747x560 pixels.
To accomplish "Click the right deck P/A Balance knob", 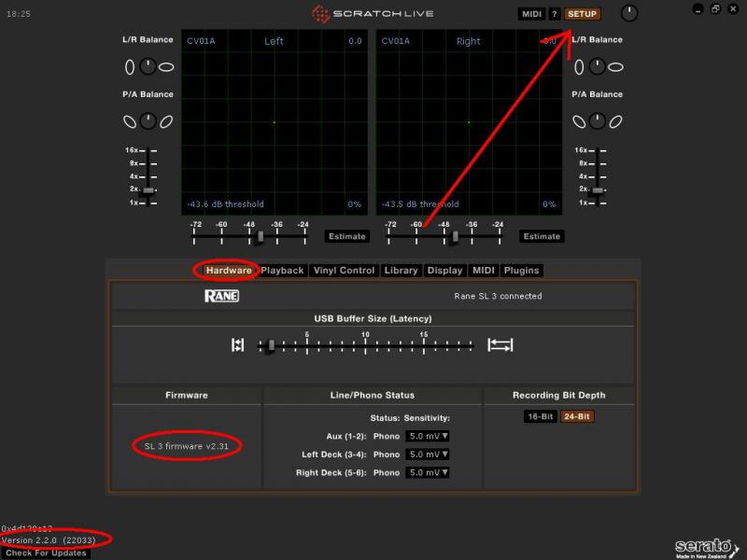I will tap(598, 121).
